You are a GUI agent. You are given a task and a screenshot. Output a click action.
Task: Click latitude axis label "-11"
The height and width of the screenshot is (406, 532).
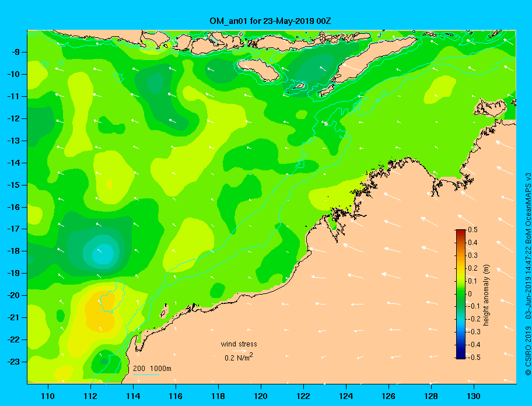click(x=13, y=96)
